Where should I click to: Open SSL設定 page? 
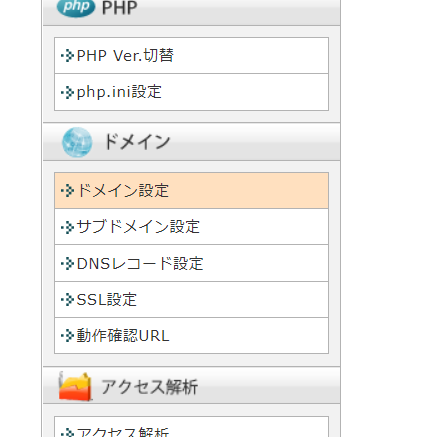tap(191, 300)
